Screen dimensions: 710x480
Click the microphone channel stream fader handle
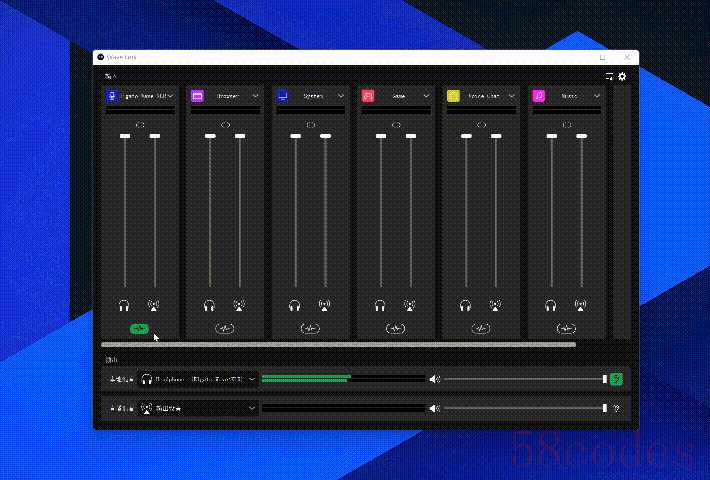[155, 136]
